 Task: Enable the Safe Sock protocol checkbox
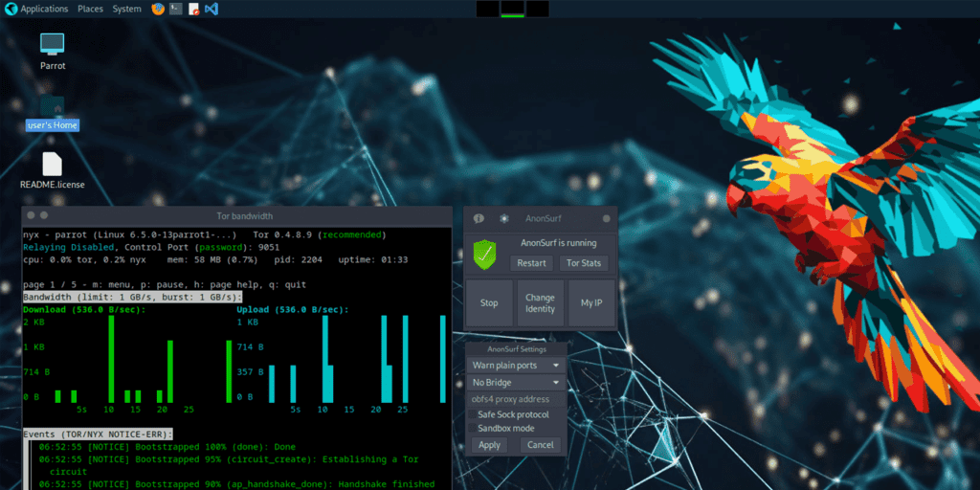[473, 414]
